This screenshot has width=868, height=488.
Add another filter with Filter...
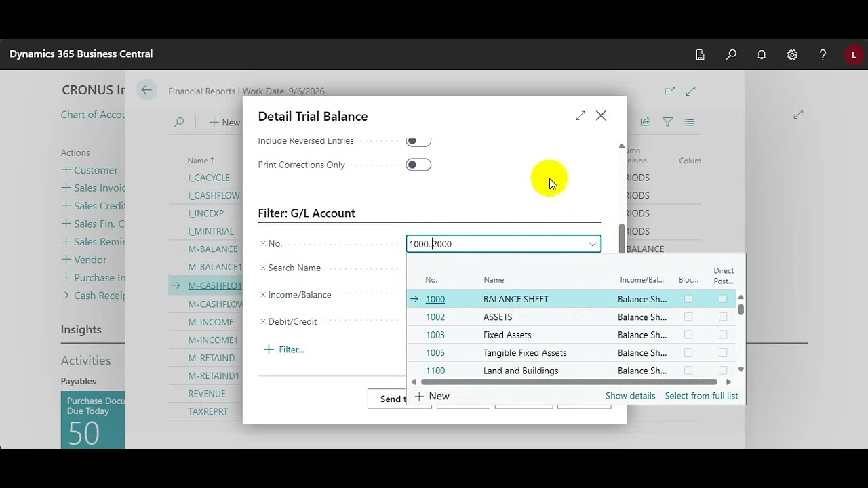pyautogui.click(x=283, y=350)
